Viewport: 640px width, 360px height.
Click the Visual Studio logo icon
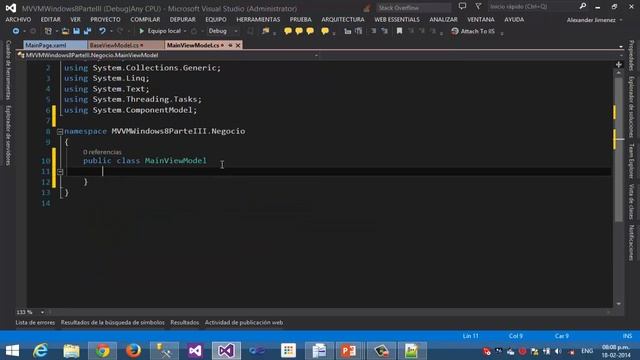tap(11, 8)
